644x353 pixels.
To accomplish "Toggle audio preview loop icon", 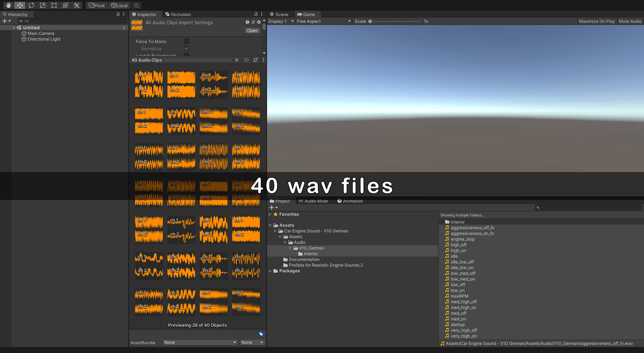I will (255, 60).
